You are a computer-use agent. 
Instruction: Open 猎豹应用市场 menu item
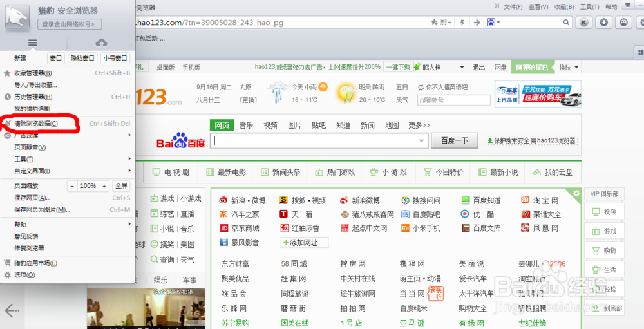pyautogui.click(x=68, y=263)
